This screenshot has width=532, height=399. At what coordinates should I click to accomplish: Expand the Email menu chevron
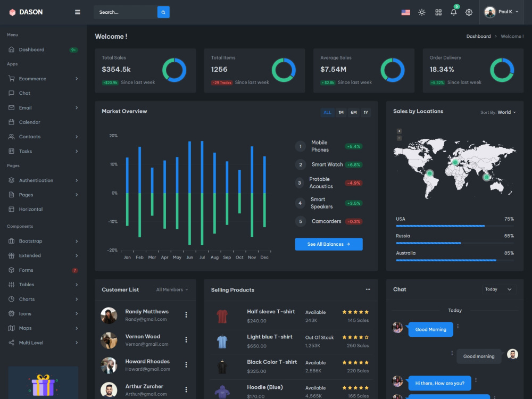pos(77,107)
